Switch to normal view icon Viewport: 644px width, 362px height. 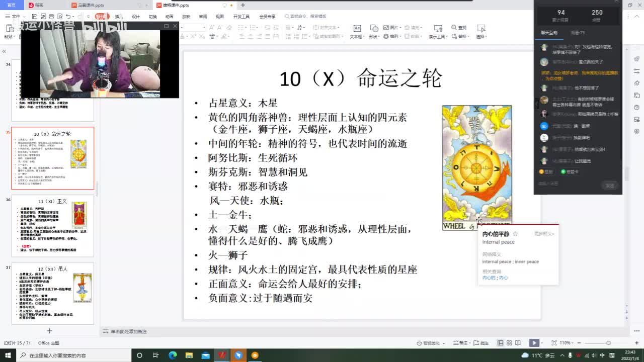coord(501,343)
